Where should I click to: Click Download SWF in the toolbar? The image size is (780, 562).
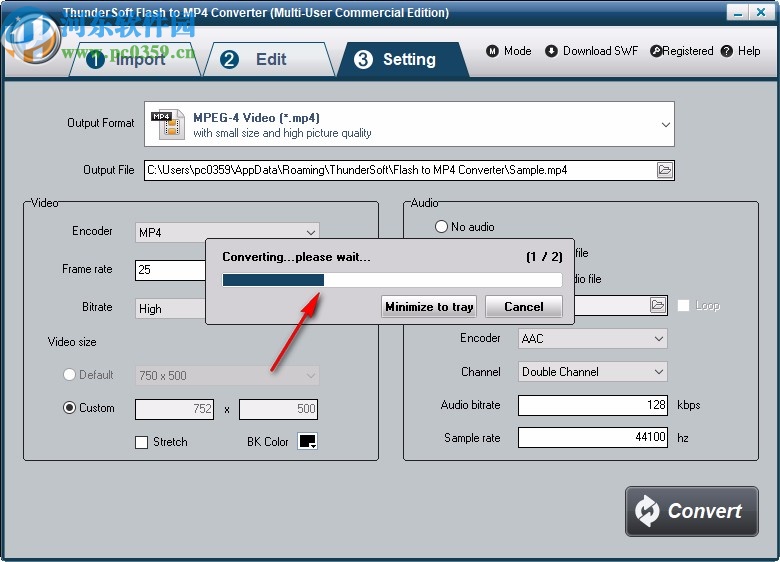[x=591, y=51]
